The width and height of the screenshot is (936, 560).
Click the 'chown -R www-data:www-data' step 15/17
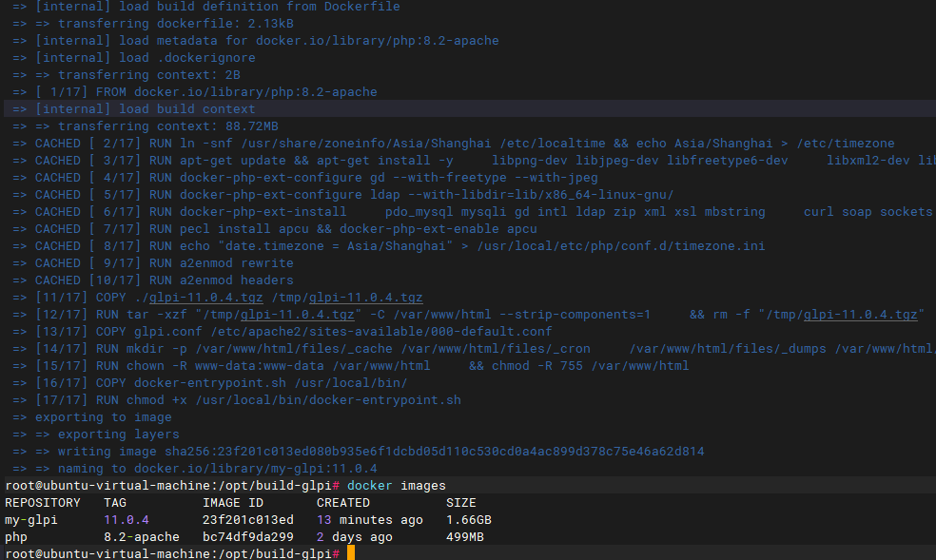click(350, 366)
